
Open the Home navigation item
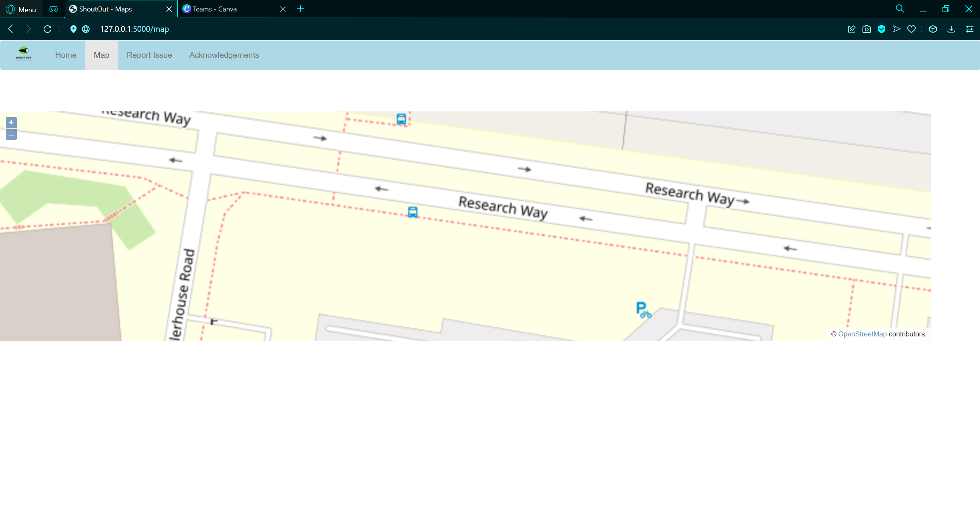[66, 55]
